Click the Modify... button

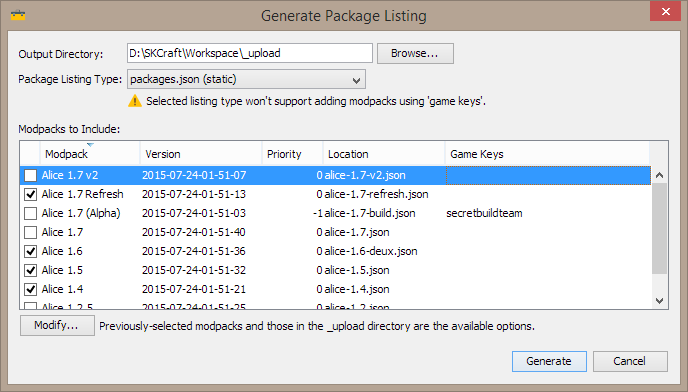pos(57,325)
